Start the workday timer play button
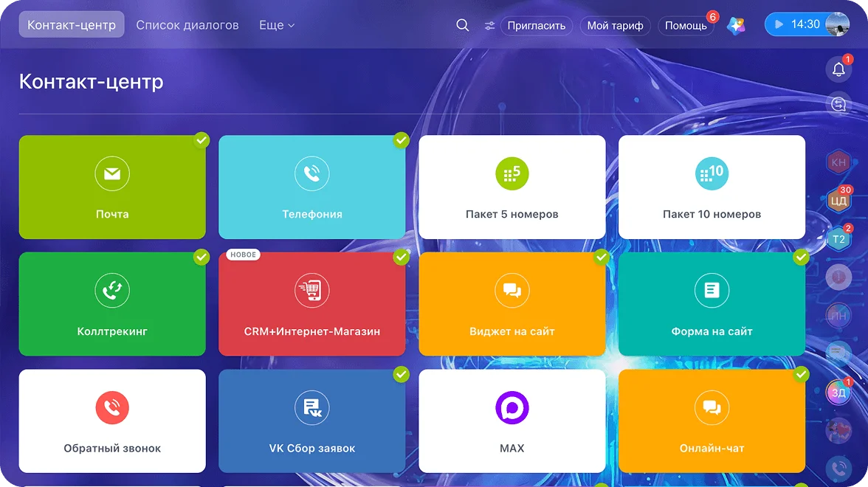868x487 pixels. (x=779, y=24)
